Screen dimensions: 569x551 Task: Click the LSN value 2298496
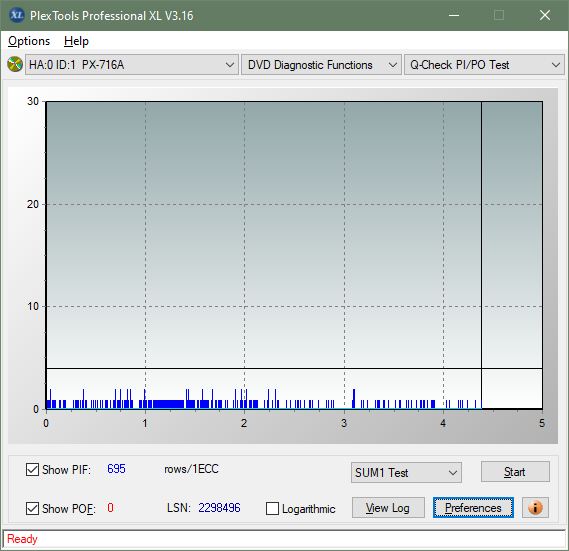click(219, 507)
